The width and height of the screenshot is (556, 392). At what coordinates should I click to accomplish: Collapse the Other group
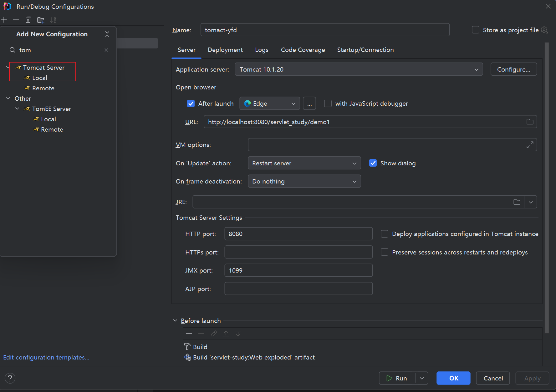[x=8, y=98]
